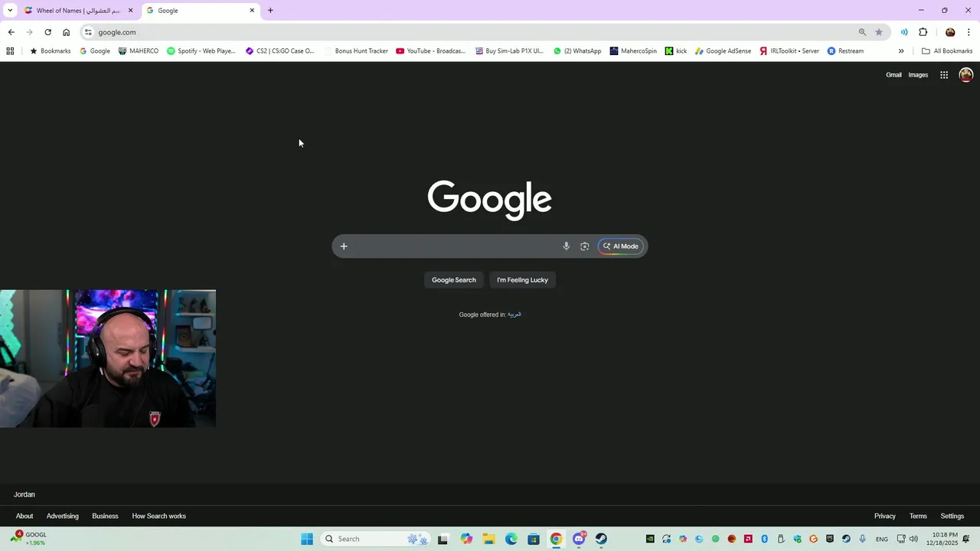Open the Advertising footer link
The width and height of the screenshot is (980, 551).
(x=63, y=516)
